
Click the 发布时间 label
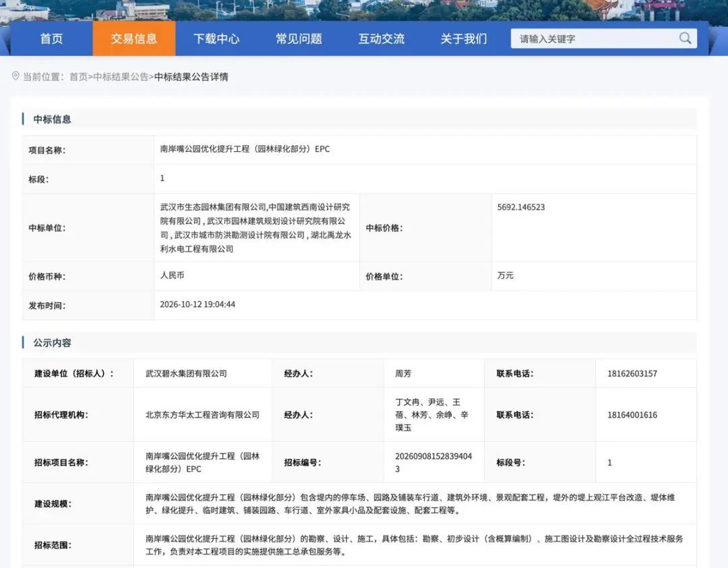pyautogui.click(x=47, y=306)
